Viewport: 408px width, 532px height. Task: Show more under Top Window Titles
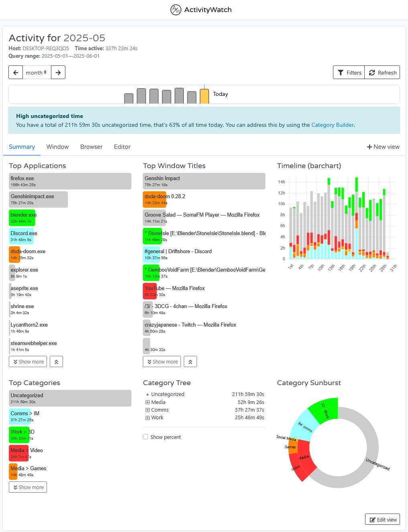[162, 361]
